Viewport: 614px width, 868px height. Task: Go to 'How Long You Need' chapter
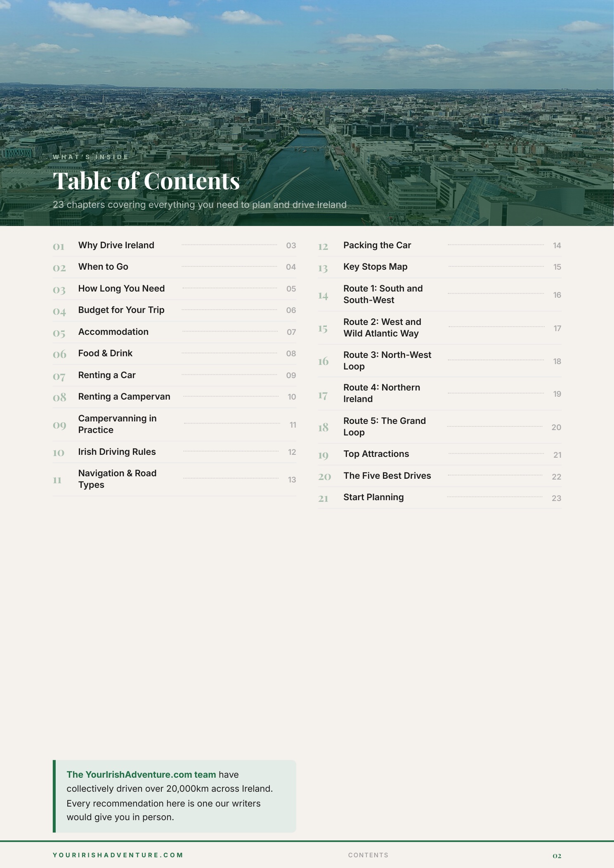[x=174, y=289]
